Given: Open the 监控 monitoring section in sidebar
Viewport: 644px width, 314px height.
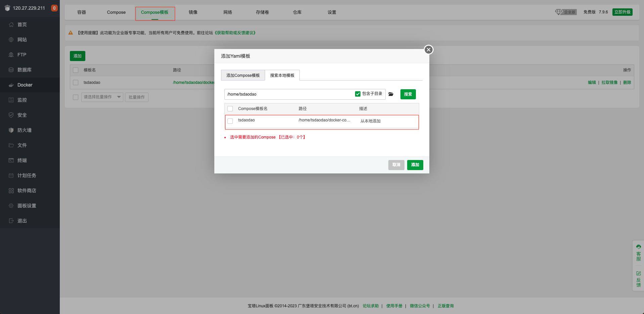Looking at the screenshot, I should 22,100.
